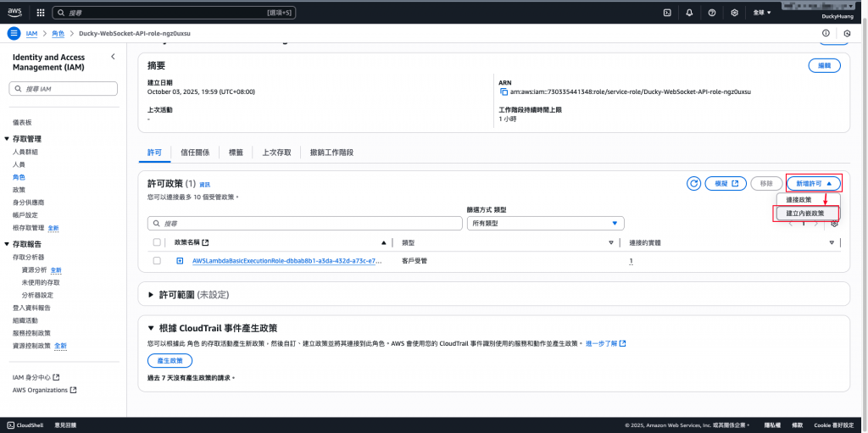This screenshot has width=868, height=433.
Task: Switch to the 信任關係 tab
Action: pyautogui.click(x=195, y=153)
